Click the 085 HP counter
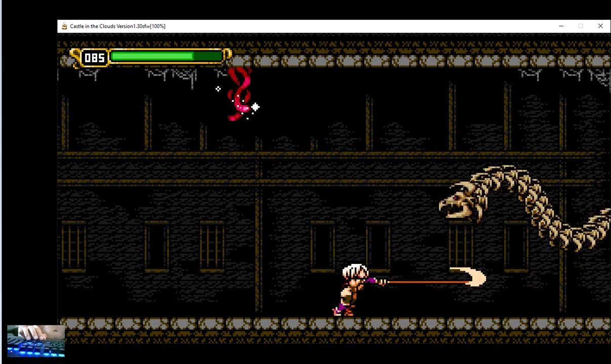Screen dimensions: 611x364 (x=94, y=58)
